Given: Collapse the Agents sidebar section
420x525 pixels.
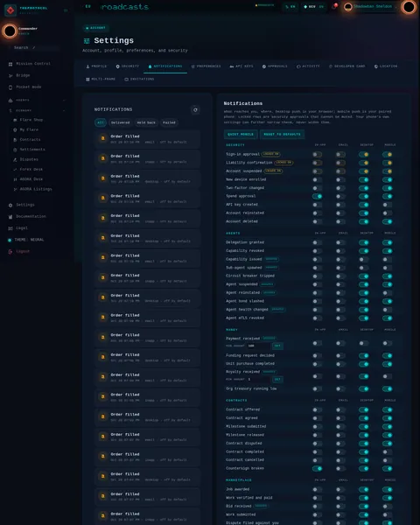Looking at the screenshot, I should pyautogui.click(x=37, y=100).
